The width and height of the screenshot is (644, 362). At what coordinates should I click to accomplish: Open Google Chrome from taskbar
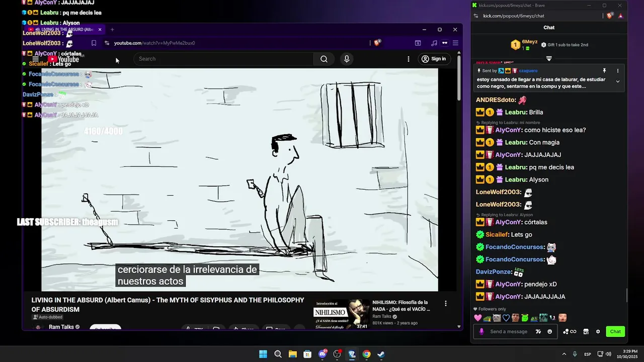pyautogui.click(x=367, y=354)
